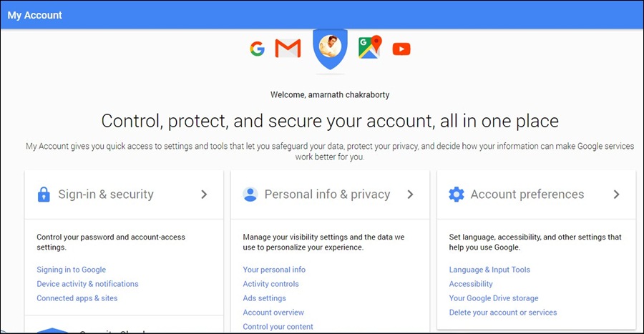The image size is (644, 334).
Task: Open the YouTube play icon
Action: 401,49
